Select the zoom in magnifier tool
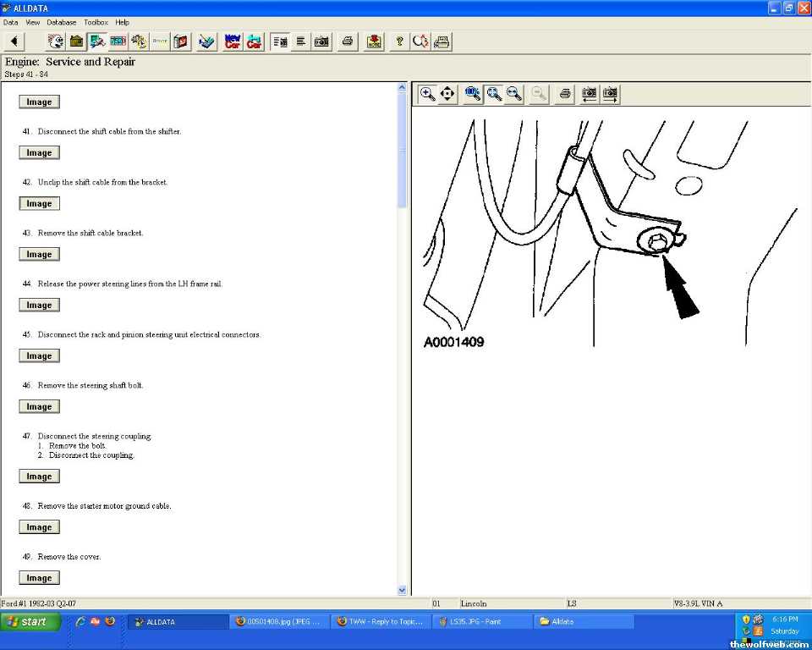The image size is (812, 650). point(428,94)
